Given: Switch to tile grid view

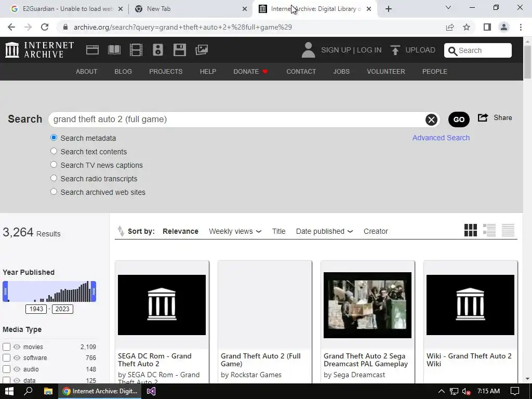Looking at the screenshot, I should click(x=471, y=230).
